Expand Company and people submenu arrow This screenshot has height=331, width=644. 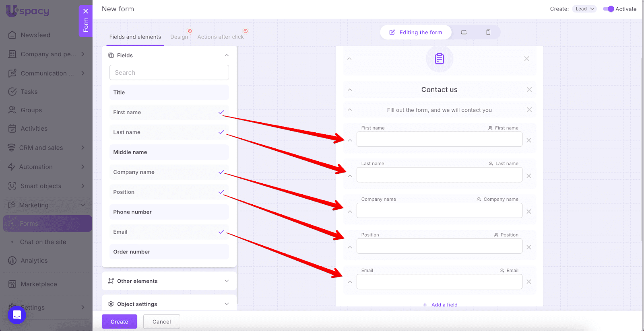83,54
